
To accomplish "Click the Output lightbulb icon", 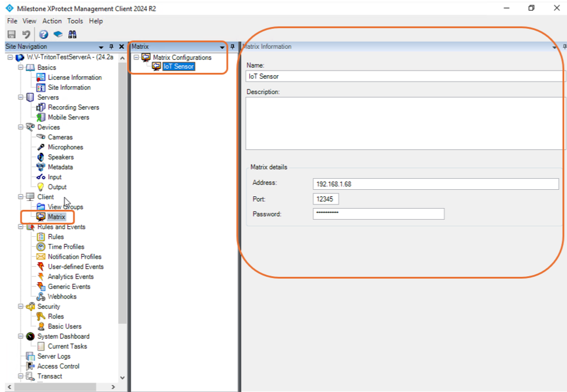I will [41, 187].
